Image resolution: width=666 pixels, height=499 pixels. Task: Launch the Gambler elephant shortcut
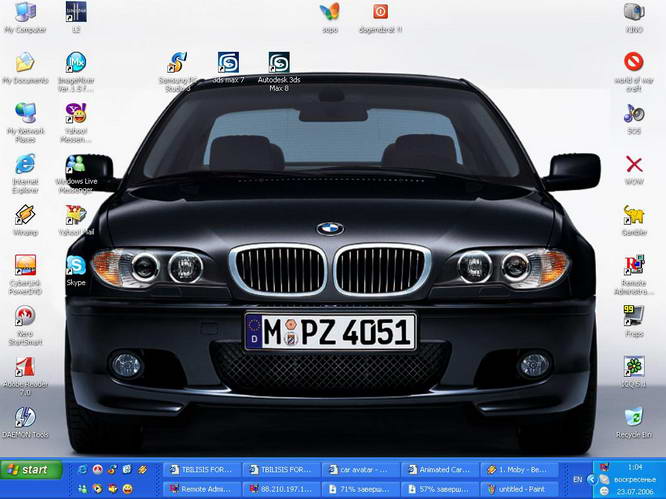(x=634, y=219)
